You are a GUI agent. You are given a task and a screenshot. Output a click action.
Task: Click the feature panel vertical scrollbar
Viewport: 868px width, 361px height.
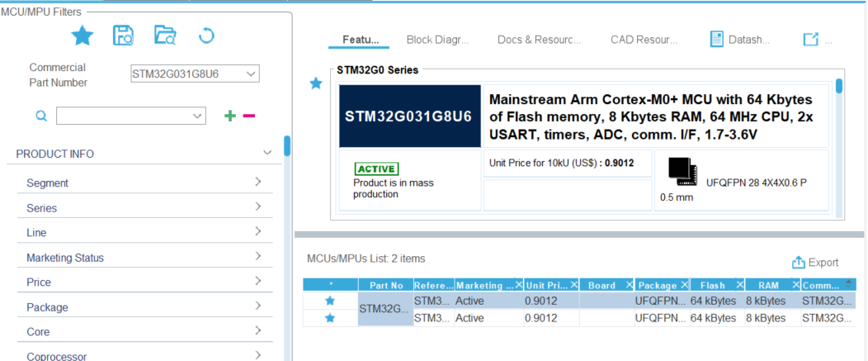pyautogui.click(x=838, y=86)
